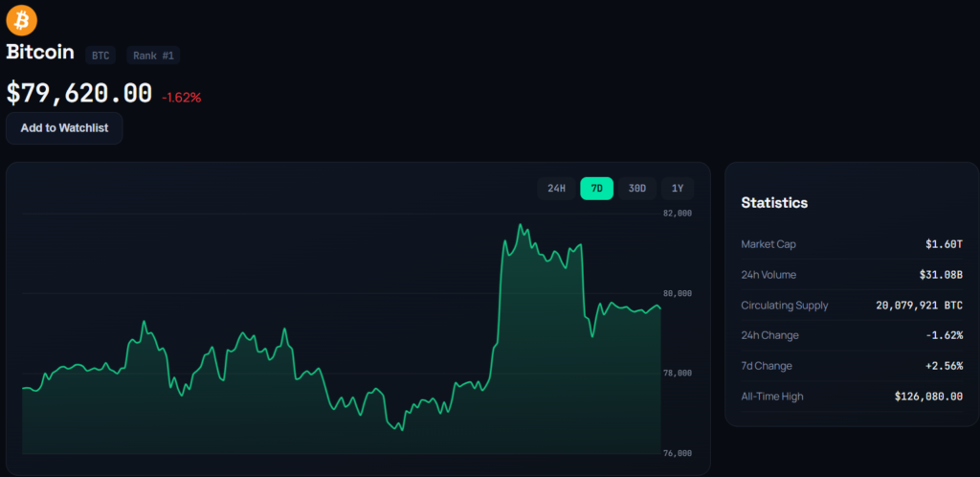Click the 76,000 axis label

[678, 453]
